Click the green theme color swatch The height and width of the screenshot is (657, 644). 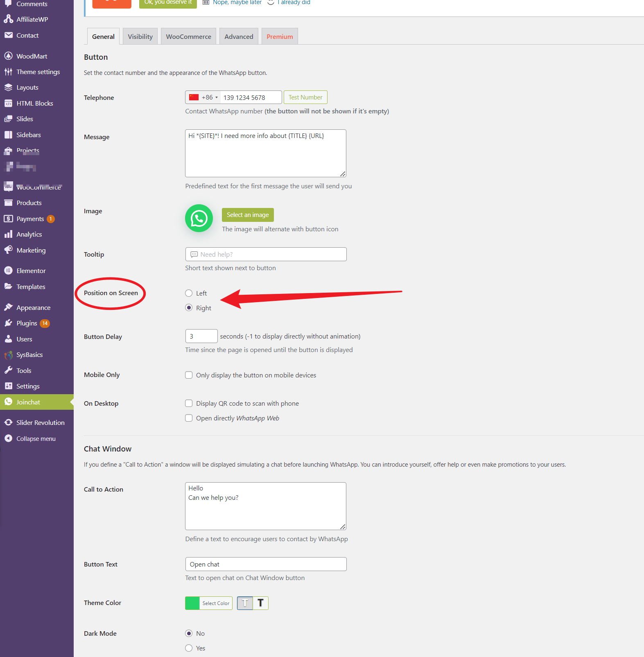coord(192,603)
